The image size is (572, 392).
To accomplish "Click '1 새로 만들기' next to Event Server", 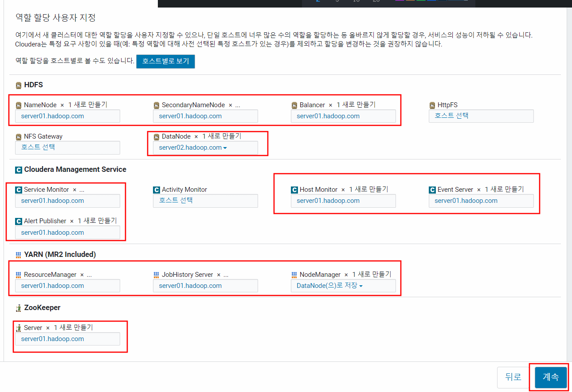I will 504,190.
